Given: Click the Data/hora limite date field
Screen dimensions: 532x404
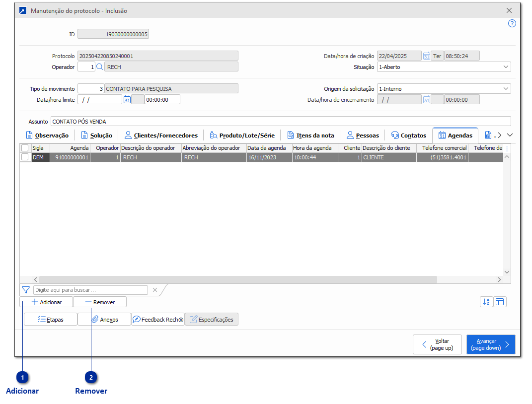Looking at the screenshot, I should [x=100, y=100].
